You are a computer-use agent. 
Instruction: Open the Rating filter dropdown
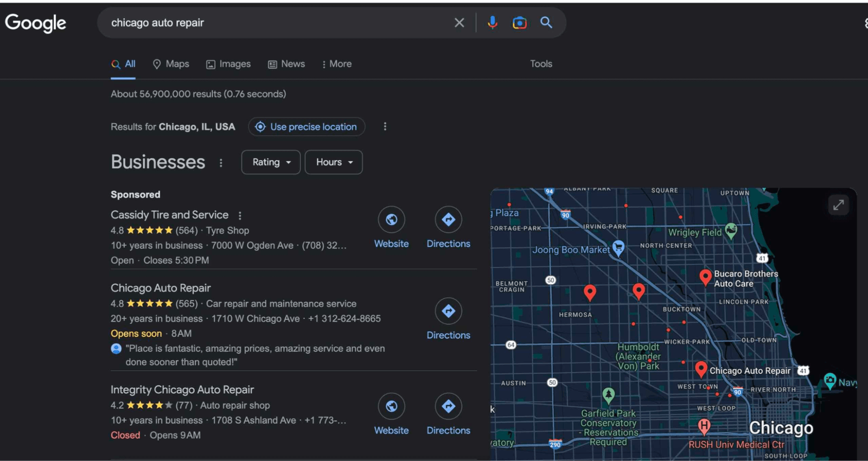coord(271,162)
